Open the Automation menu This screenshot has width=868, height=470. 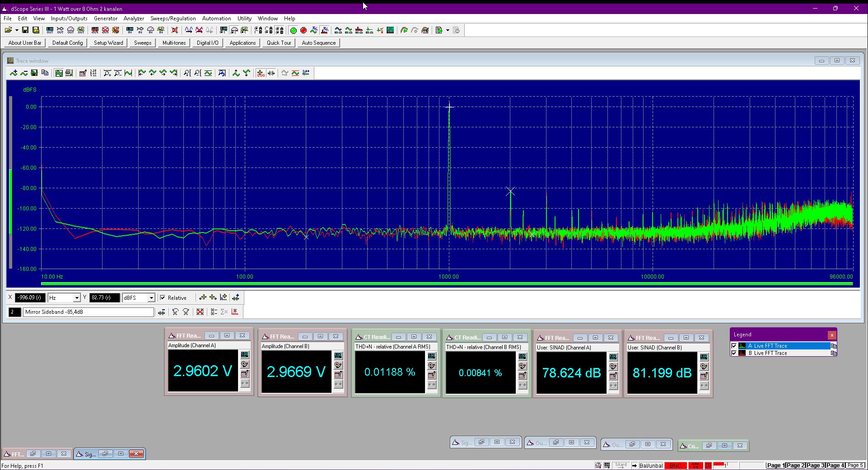[217, 19]
